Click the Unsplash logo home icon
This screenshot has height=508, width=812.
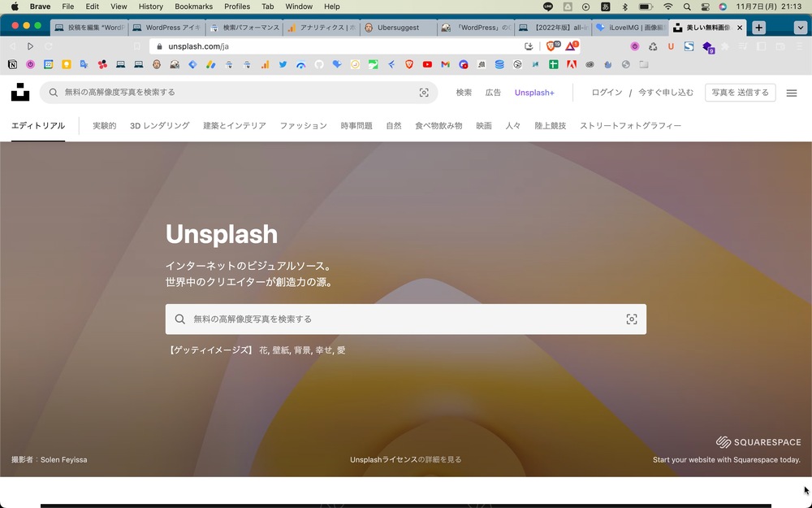20,93
